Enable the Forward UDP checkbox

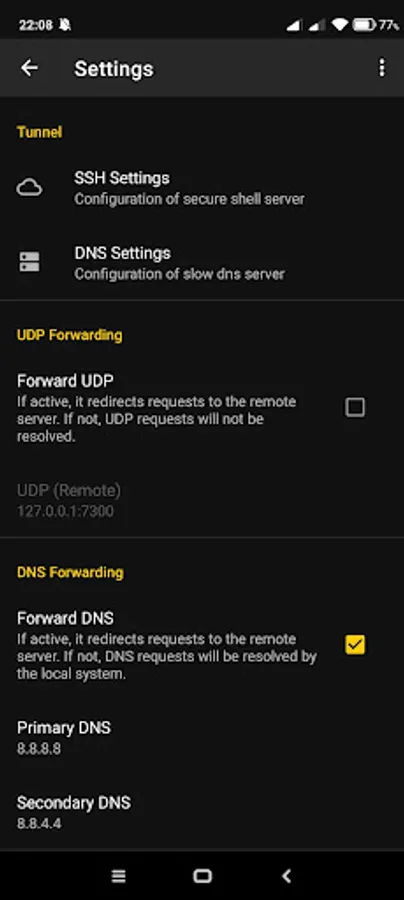click(355, 408)
